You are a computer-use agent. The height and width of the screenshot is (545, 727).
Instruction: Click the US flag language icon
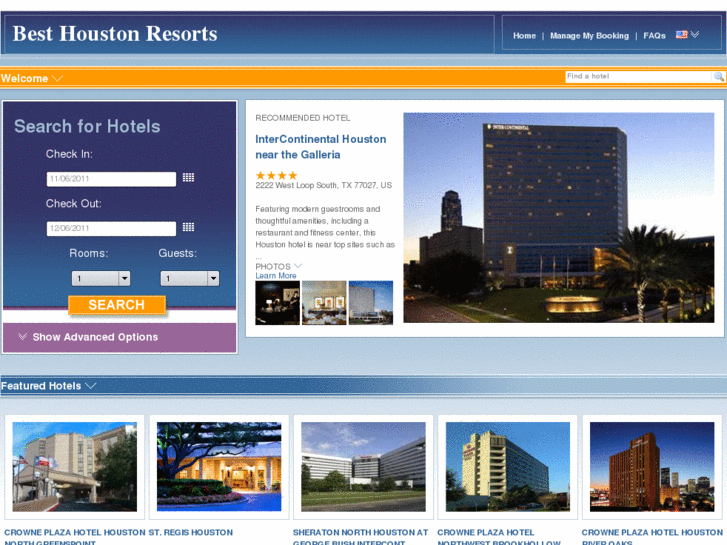(x=682, y=35)
